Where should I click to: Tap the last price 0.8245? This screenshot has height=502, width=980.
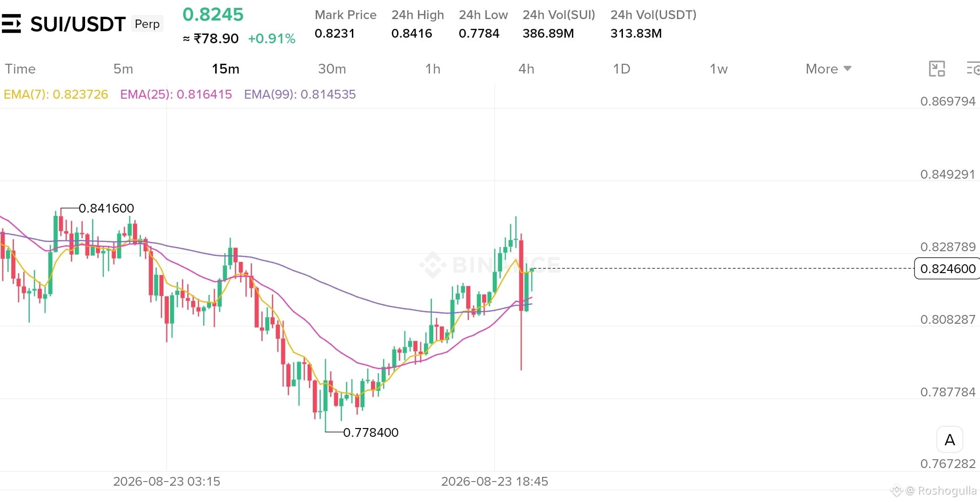point(213,14)
